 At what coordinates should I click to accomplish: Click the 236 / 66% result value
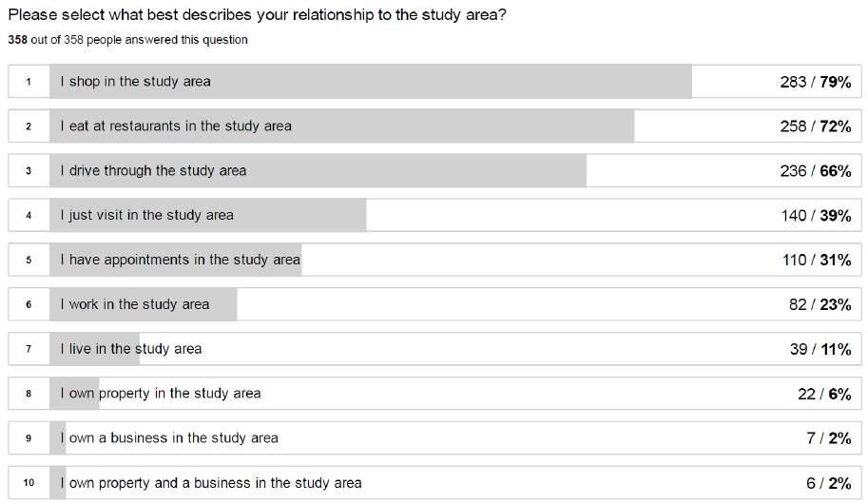816,170
